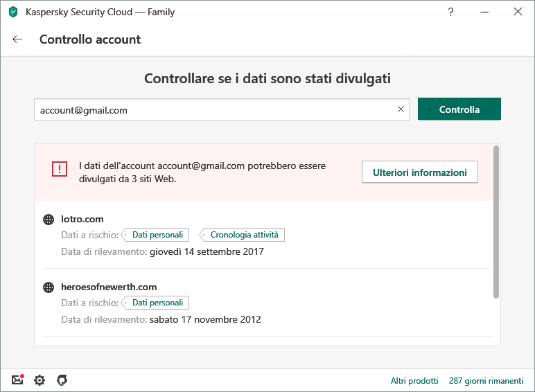Click the help question mark icon
Image resolution: width=535 pixels, height=392 pixels.
point(451,12)
